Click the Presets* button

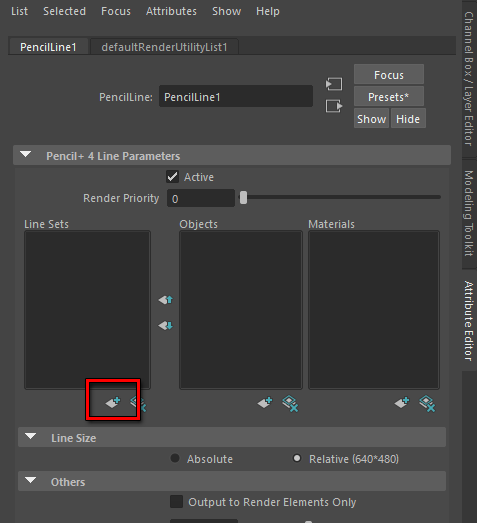[389, 97]
